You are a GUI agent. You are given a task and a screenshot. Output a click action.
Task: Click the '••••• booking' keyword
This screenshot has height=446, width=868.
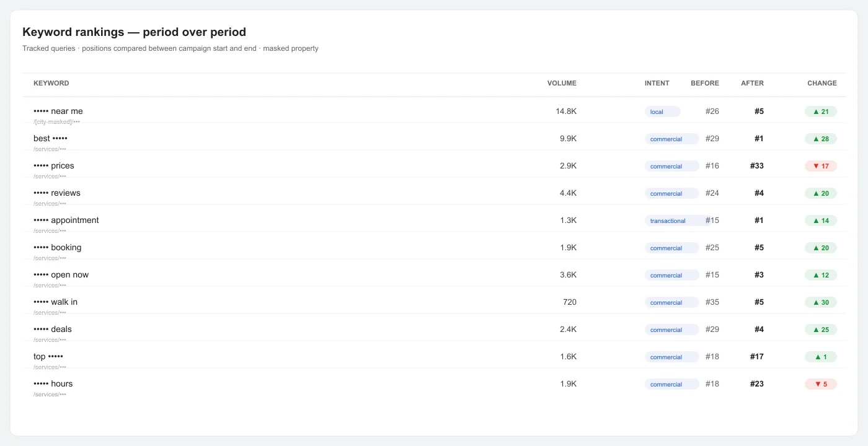58,248
